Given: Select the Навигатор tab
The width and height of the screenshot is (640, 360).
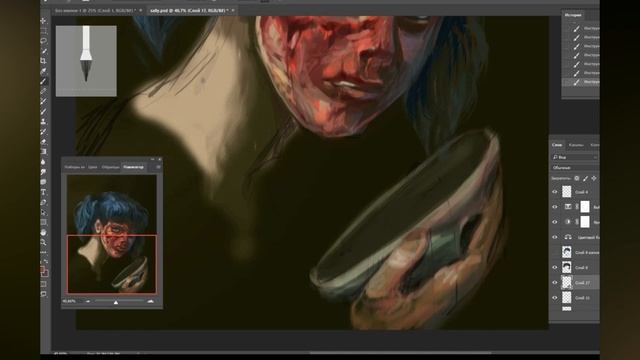Looking at the screenshot, I should 133,167.
